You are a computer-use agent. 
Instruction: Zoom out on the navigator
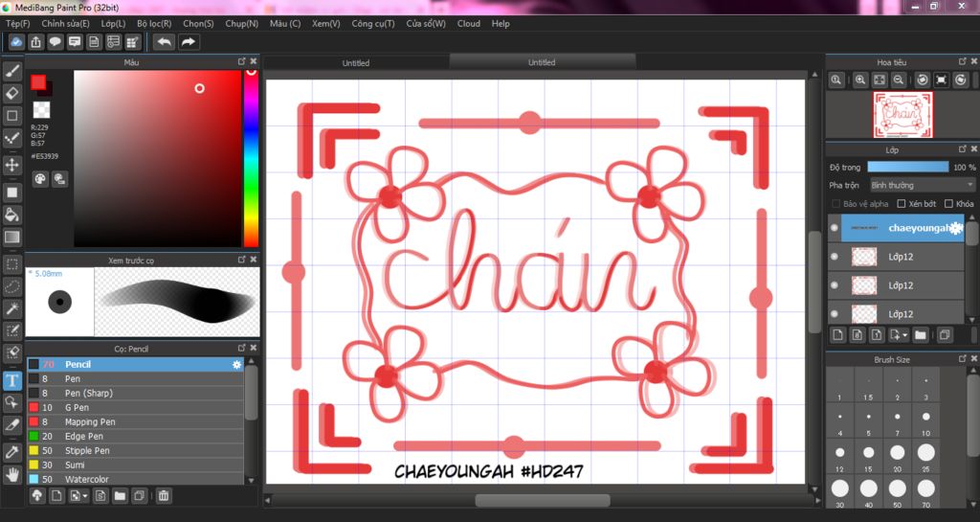click(898, 80)
